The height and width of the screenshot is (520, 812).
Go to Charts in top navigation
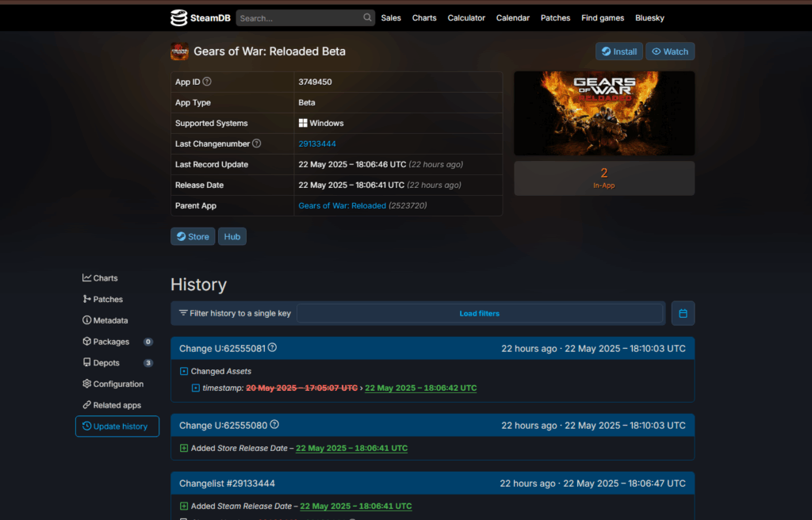click(424, 17)
